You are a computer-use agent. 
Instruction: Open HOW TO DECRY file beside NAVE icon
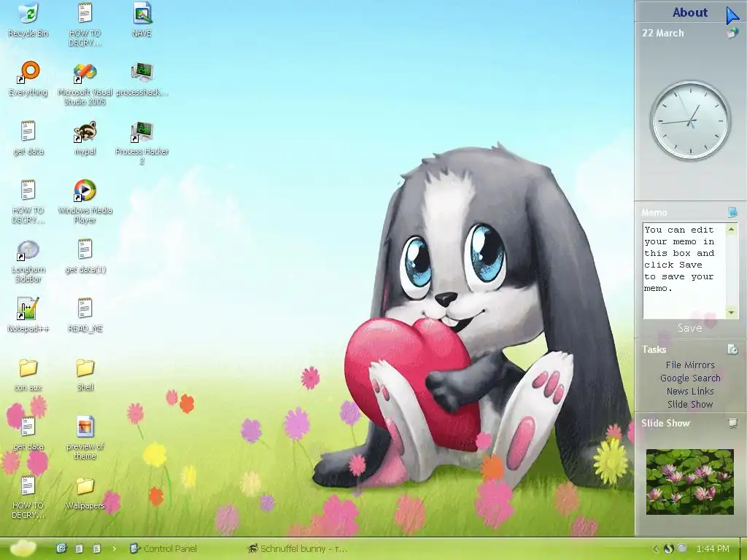pos(85,25)
